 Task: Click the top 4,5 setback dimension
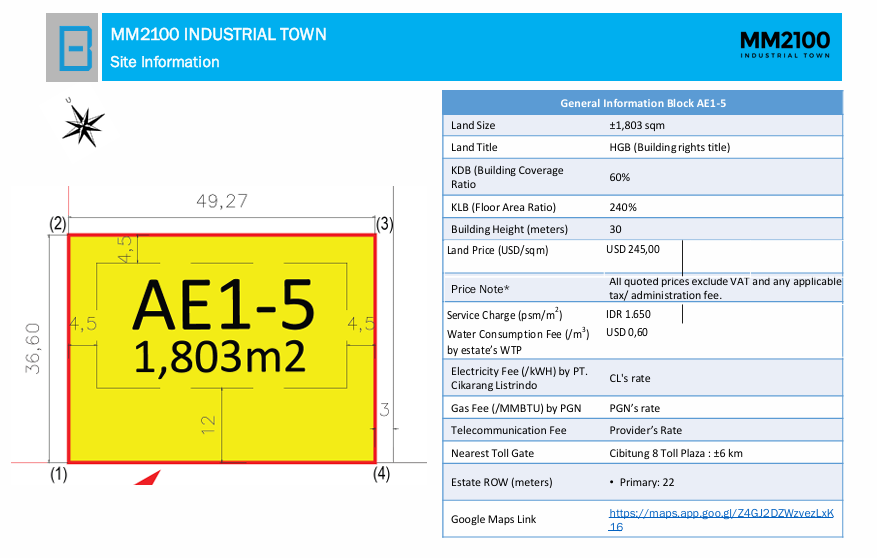coord(125,249)
